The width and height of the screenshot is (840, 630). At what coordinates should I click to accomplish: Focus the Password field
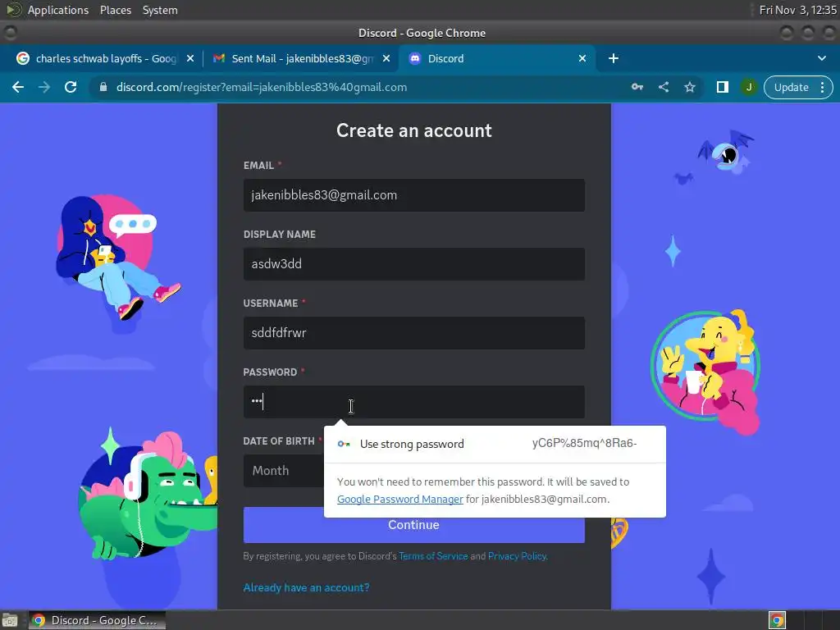[413, 402]
